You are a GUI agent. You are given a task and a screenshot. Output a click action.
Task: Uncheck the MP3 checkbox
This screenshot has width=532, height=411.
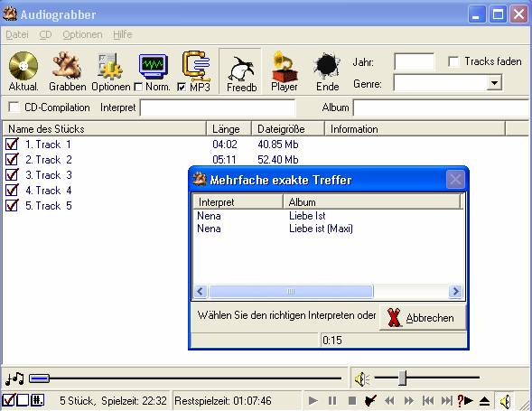tap(182, 88)
